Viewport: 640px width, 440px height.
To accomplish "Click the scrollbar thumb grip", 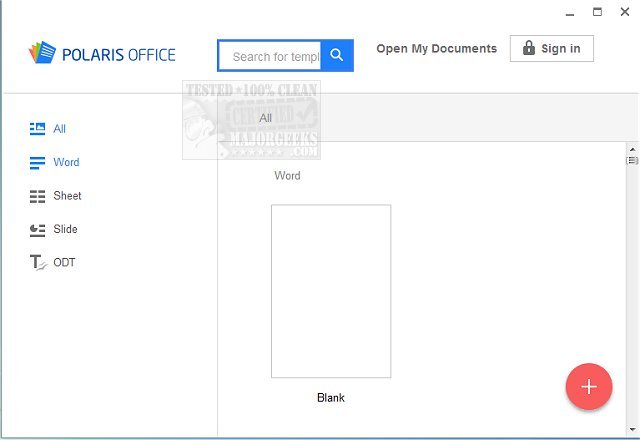I will pos(632,160).
